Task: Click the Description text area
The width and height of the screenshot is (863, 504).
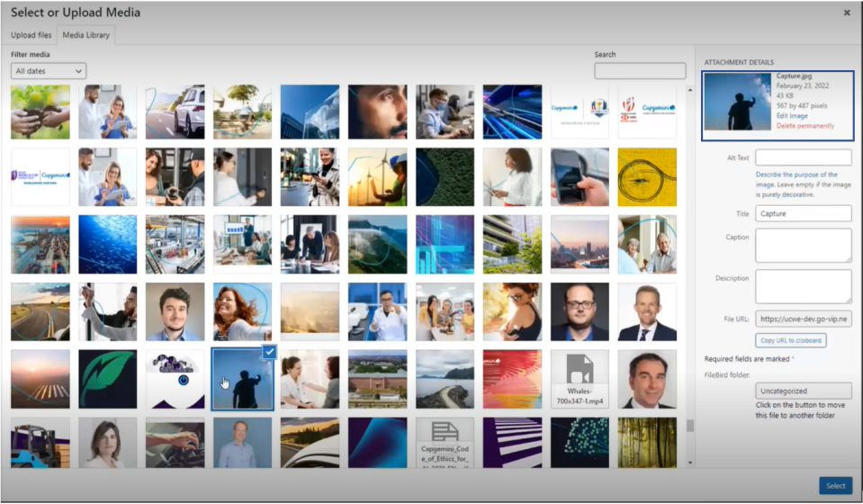Action: [803, 286]
